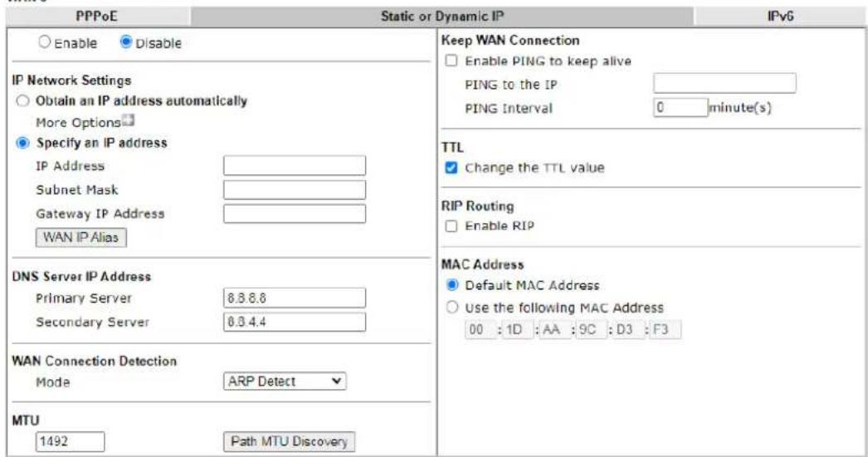Screen dimensions: 868x457
Task: Switch to the PPPoE tab
Action: click(97, 16)
